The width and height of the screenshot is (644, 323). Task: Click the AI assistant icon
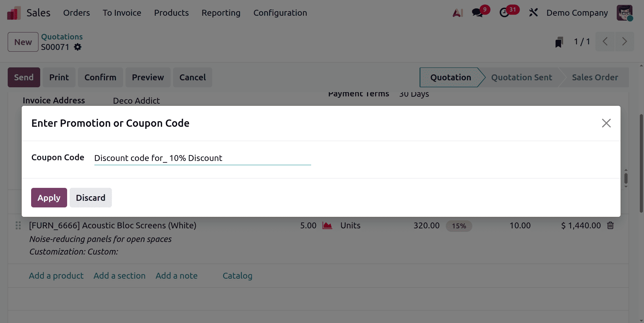457,12
